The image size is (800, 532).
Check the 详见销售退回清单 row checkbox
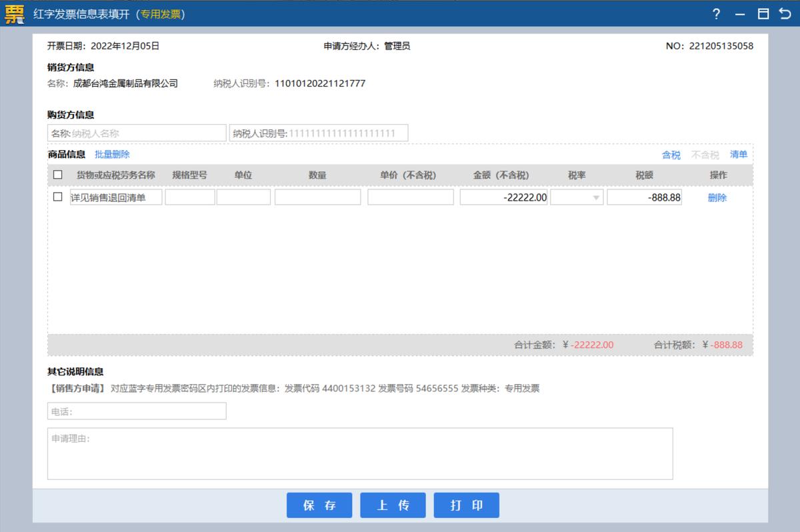[x=57, y=197]
